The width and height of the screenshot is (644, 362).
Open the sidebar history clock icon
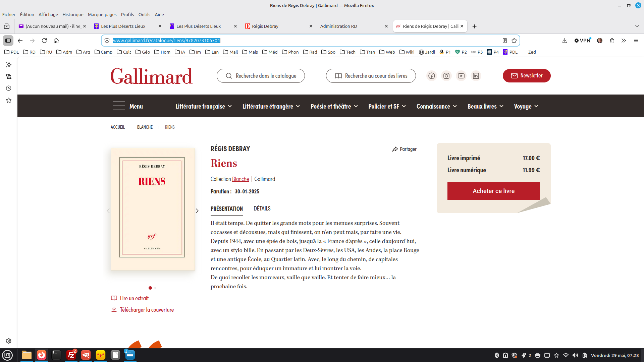coord(9,88)
